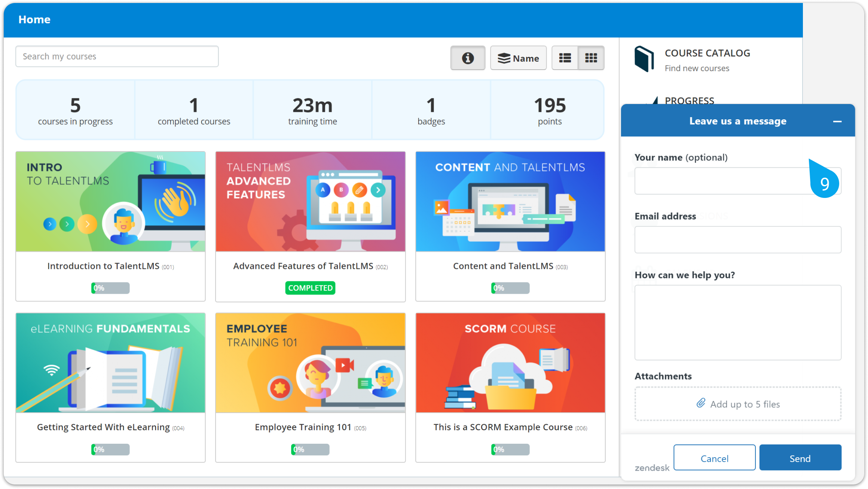This screenshot has width=868, height=489.
Task: Click the Email address input field
Action: pos(738,240)
